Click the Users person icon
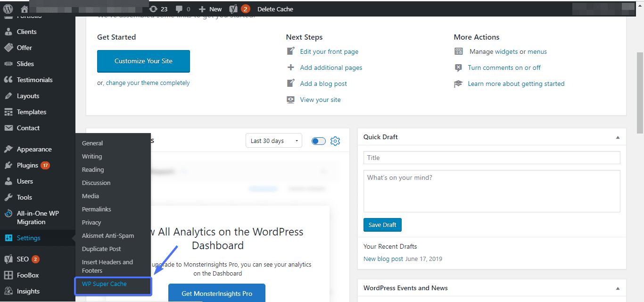This screenshot has width=644, height=302. [x=8, y=181]
